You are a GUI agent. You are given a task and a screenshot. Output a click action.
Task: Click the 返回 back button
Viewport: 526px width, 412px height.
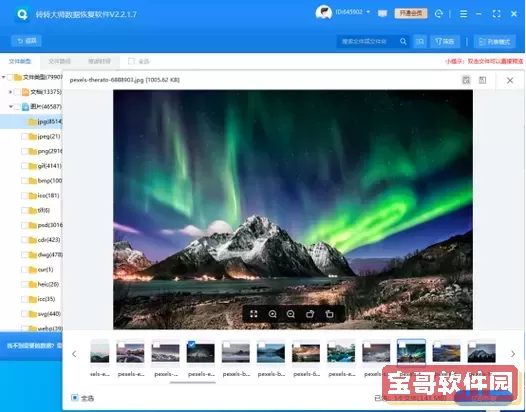[27, 41]
